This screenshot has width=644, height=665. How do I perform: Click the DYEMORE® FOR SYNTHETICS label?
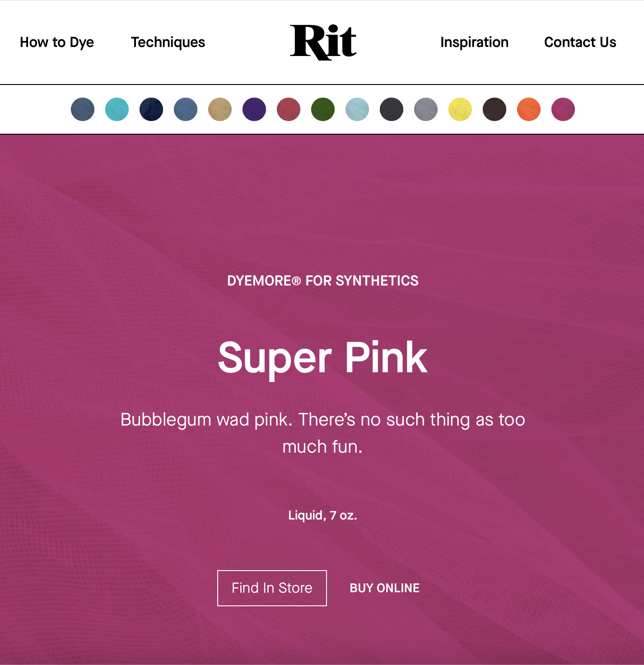pos(323,281)
